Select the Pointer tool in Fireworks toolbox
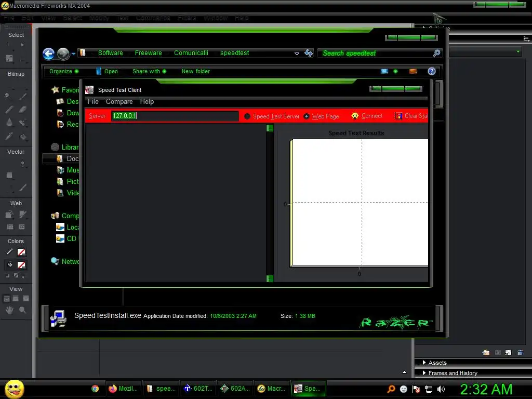 click(x=9, y=45)
